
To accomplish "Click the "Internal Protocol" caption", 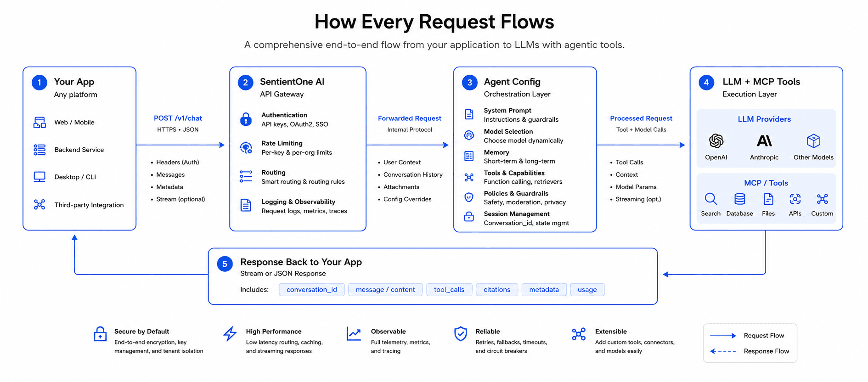I will pos(410,130).
